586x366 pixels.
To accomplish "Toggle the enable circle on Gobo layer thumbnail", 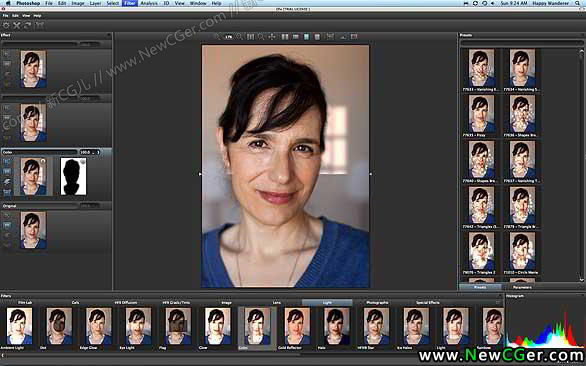I will coord(43,161).
